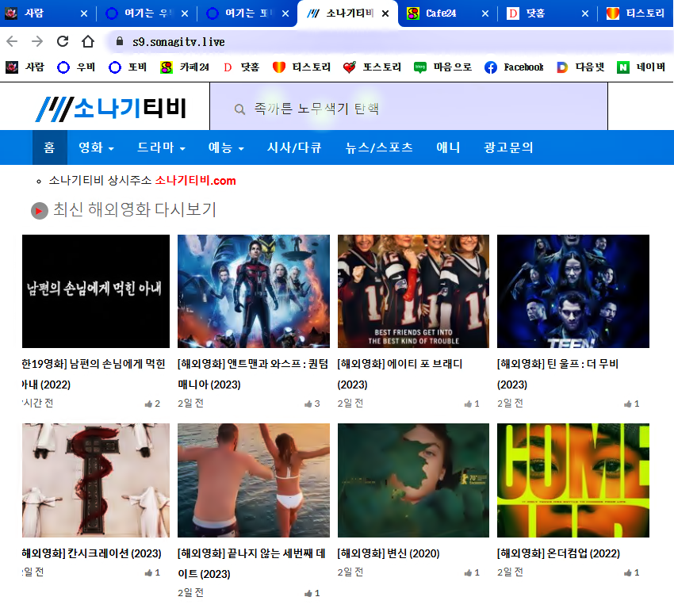Viewport: 674px width, 616px height.
Task: Select 홈 in the navigation menu
Action: (x=49, y=147)
